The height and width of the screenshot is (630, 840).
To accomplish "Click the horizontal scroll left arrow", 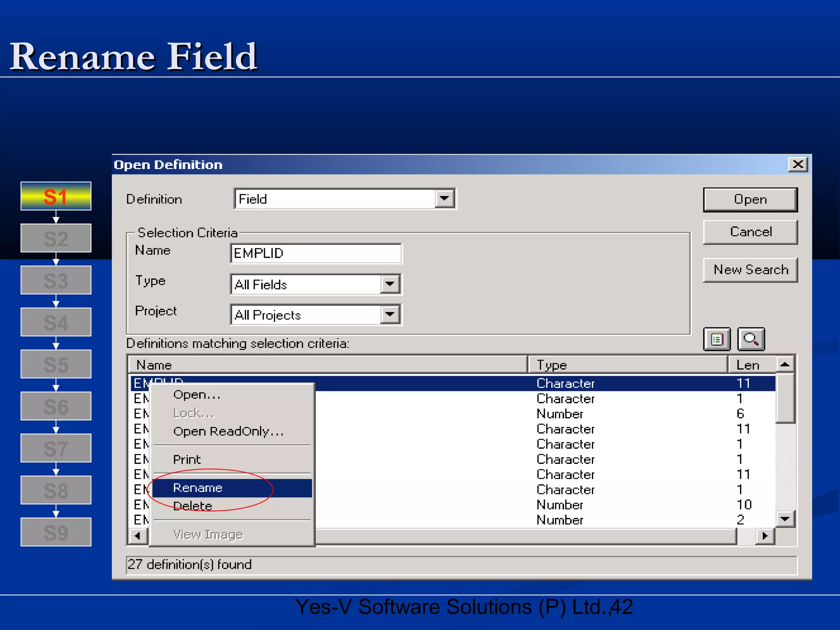I will click(138, 536).
